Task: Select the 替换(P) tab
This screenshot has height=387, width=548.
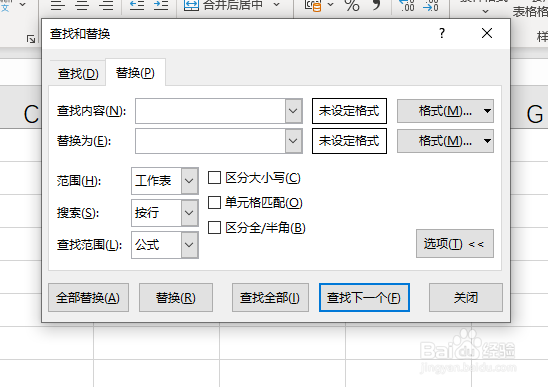Action: point(135,73)
